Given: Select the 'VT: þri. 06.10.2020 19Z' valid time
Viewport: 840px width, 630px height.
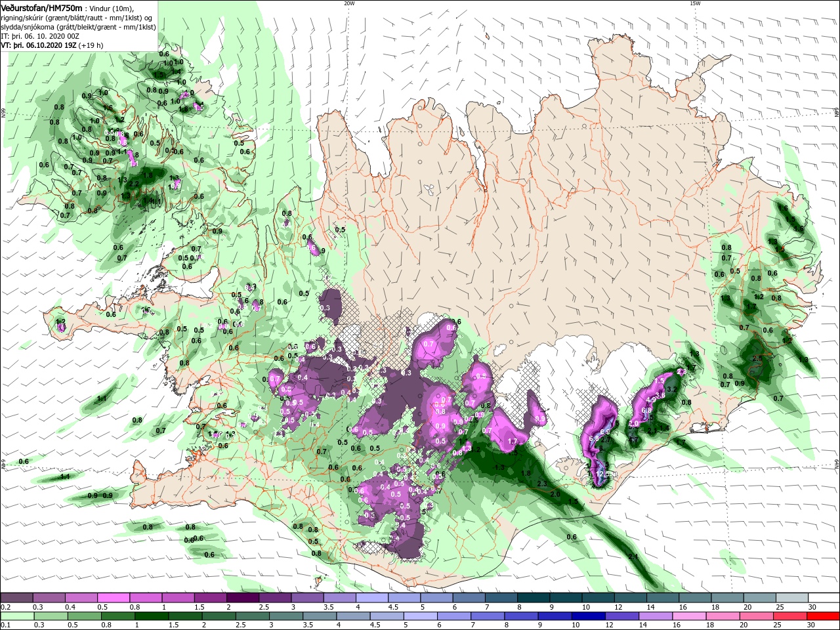Looking at the screenshot, I should click(x=39, y=45).
